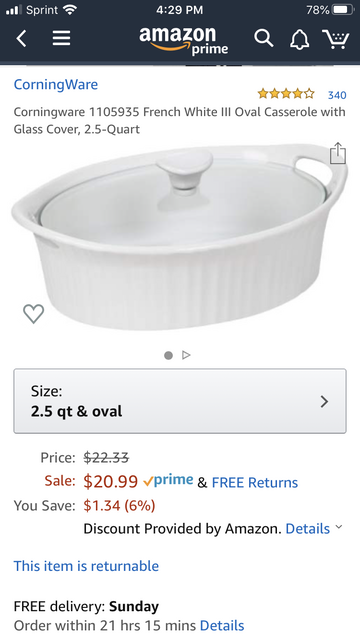Viewport: 360px width, 640px height.
Task: Tap the star rating
Action: click(x=286, y=94)
